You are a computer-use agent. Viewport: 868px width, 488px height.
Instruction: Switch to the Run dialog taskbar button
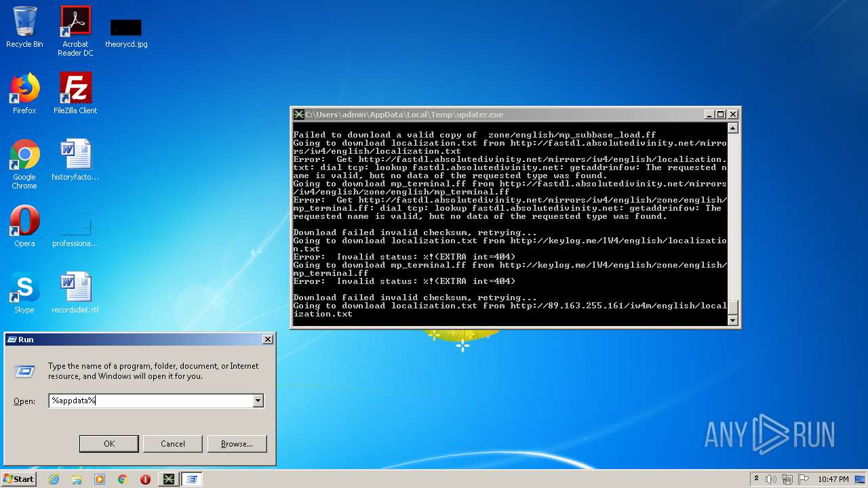click(x=191, y=479)
